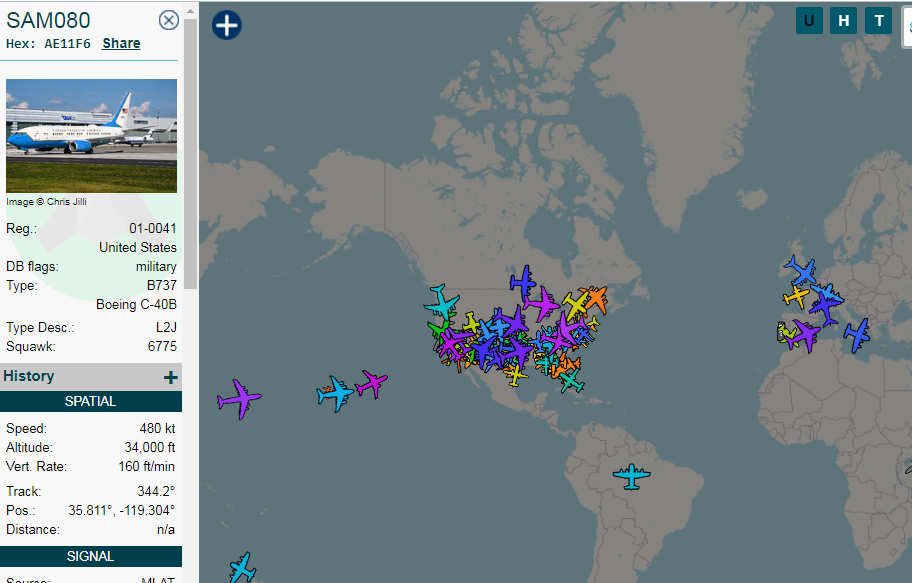Click the type value B737
The width and height of the screenshot is (912, 583).
point(162,286)
